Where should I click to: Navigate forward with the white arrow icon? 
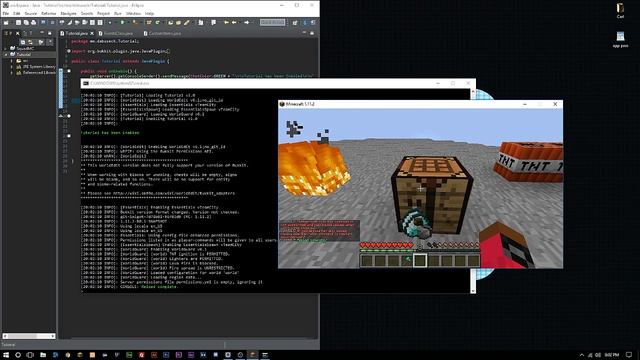(x=247, y=23)
